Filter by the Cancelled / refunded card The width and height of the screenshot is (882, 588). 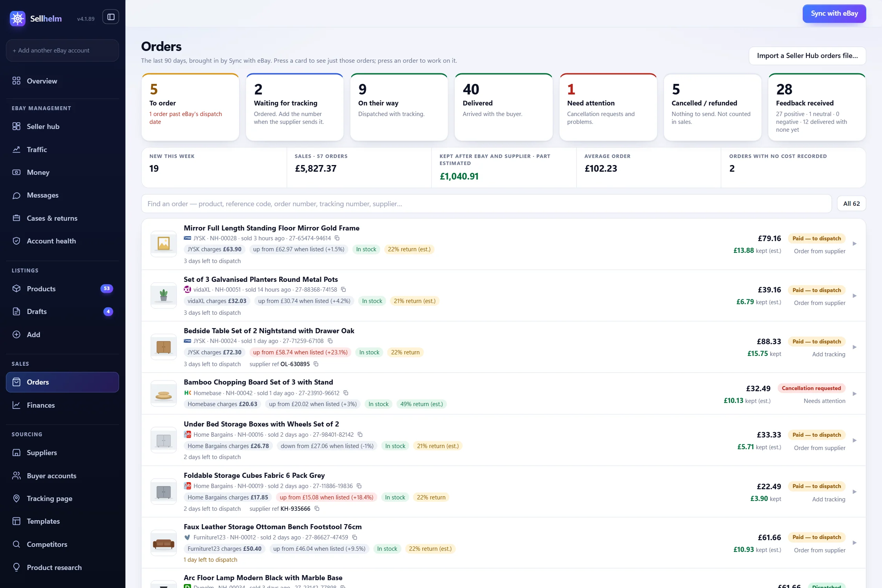(712, 107)
